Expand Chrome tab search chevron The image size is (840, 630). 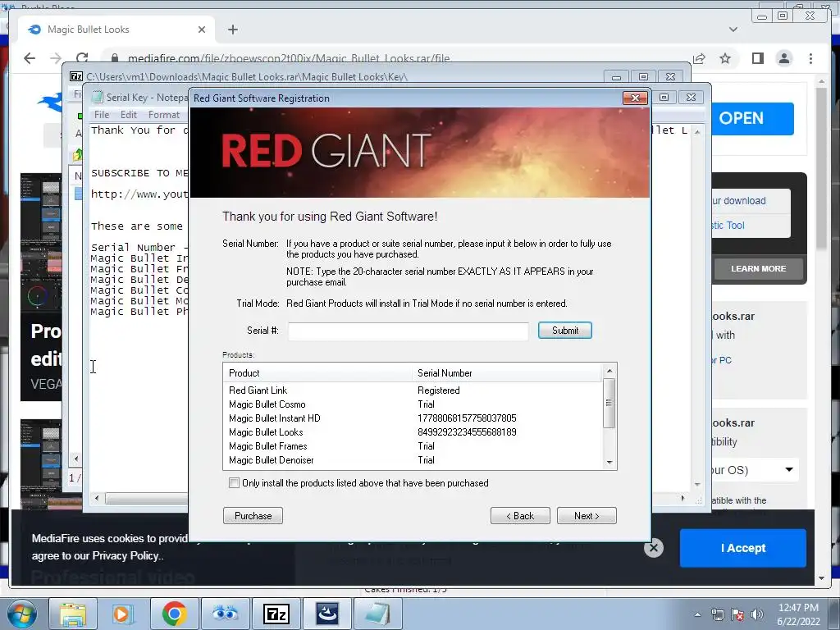[x=733, y=30]
